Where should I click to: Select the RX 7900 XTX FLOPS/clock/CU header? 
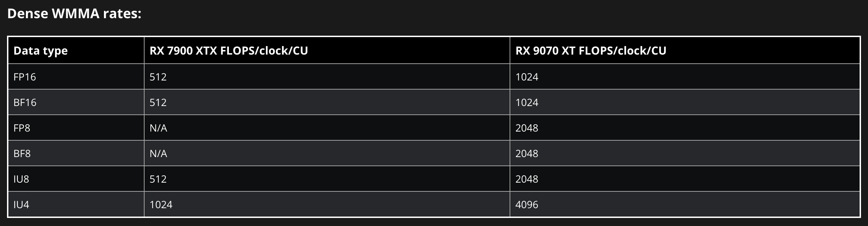(229, 51)
